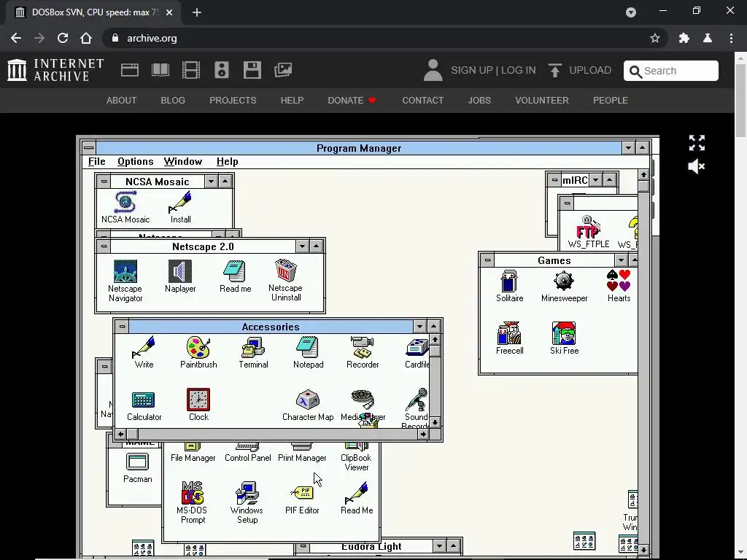Click the LOG IN link
Viewport: 747px width, 560px height.
(519, 70)
